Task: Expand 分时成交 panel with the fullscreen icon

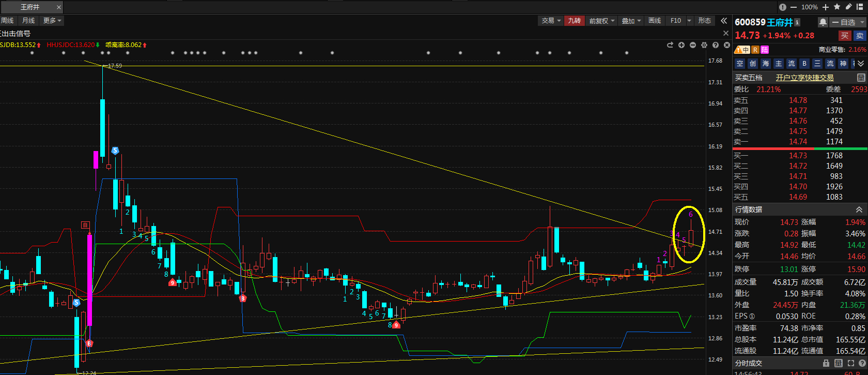Action: coord(851,363)
